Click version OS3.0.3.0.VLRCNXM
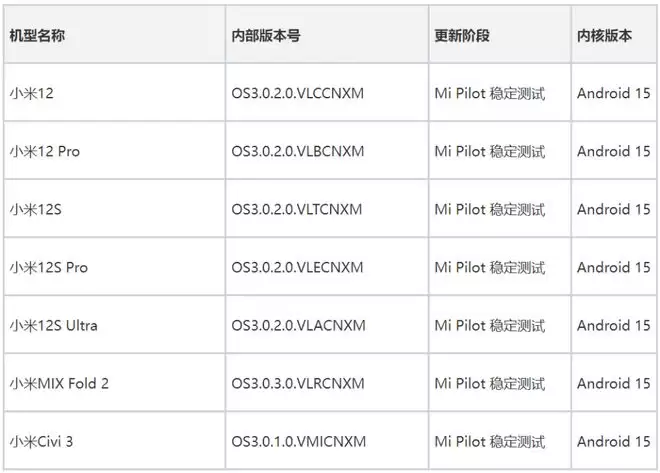The width and height of the screenshot is (660, 473). (x=298, y=384)
